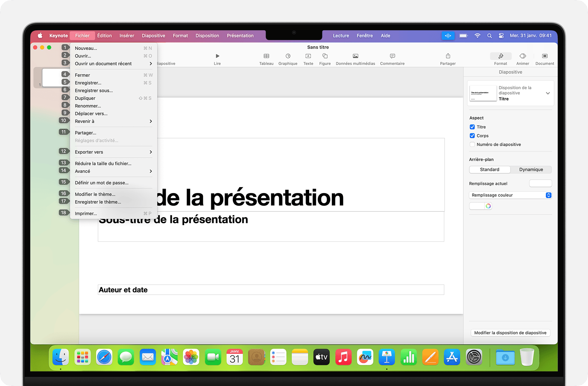Choose Imprimer… menu item

(113, 214)
